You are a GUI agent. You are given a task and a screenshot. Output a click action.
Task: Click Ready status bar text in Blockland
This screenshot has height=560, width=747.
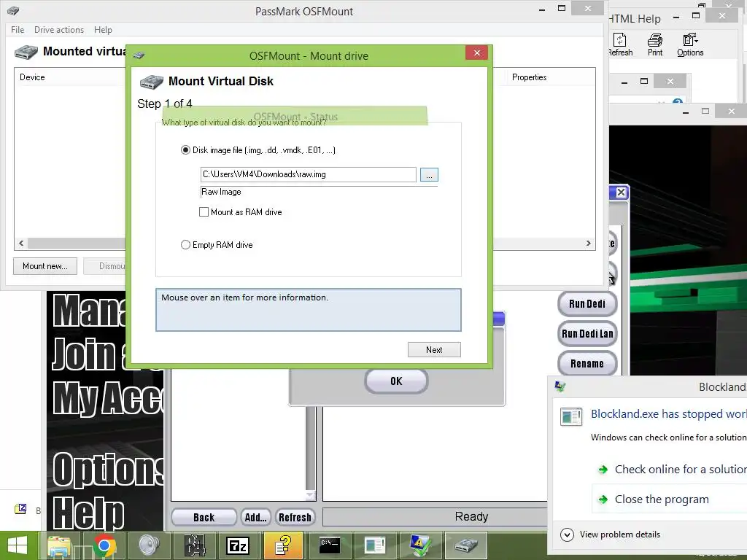[472, 517]
